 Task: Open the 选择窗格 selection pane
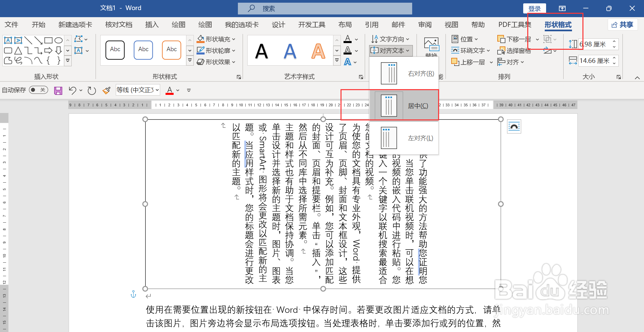coord(514,50)
